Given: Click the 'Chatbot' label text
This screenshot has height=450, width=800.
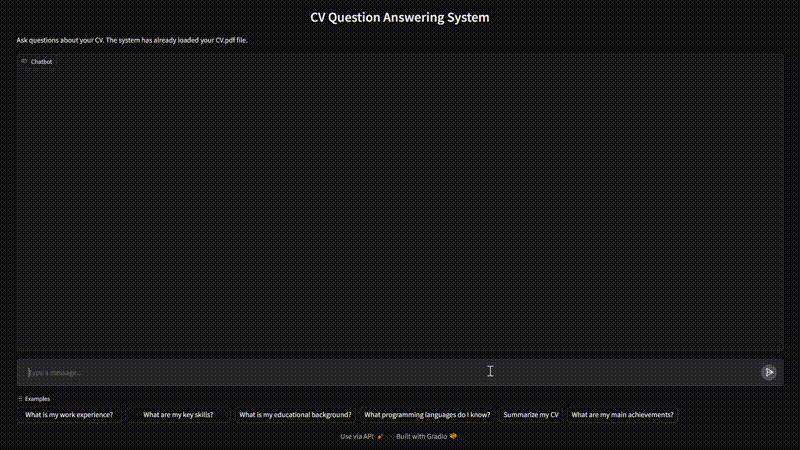Looking at the screenshot, I should (x=42, y=61).
